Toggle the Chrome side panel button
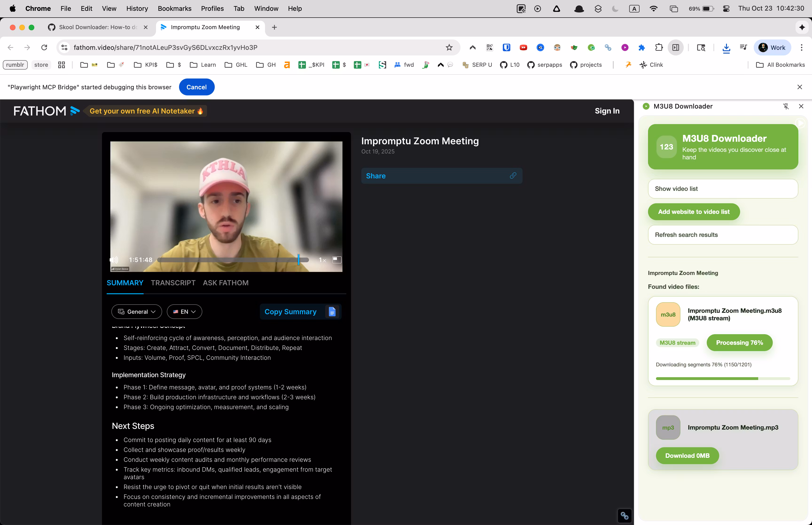The image size is (812, 525). pos(676,48)
